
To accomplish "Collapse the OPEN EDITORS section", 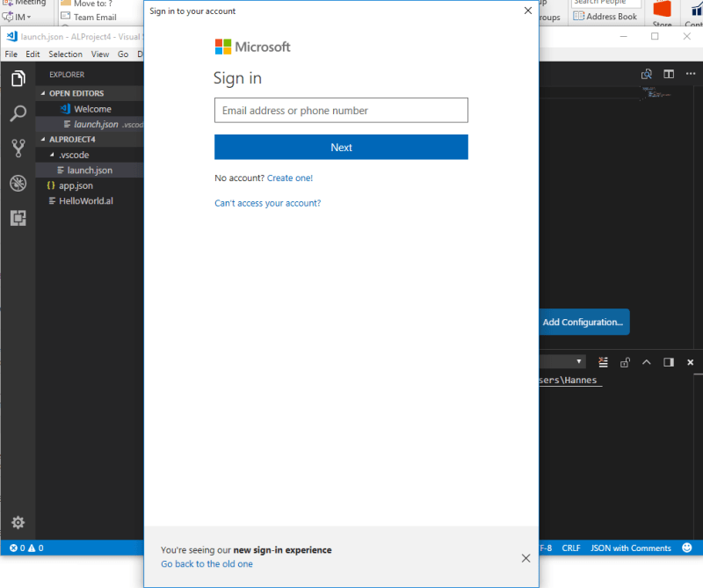I will coord(43,93).
